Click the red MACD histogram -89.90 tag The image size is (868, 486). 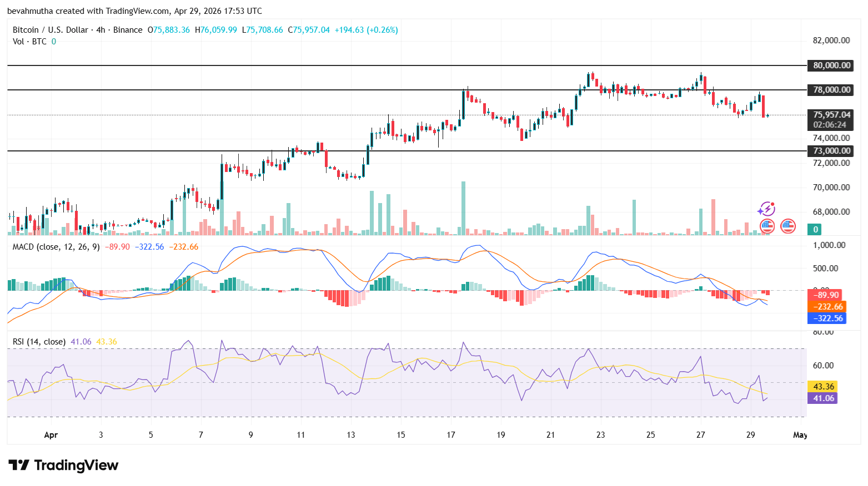826,295
